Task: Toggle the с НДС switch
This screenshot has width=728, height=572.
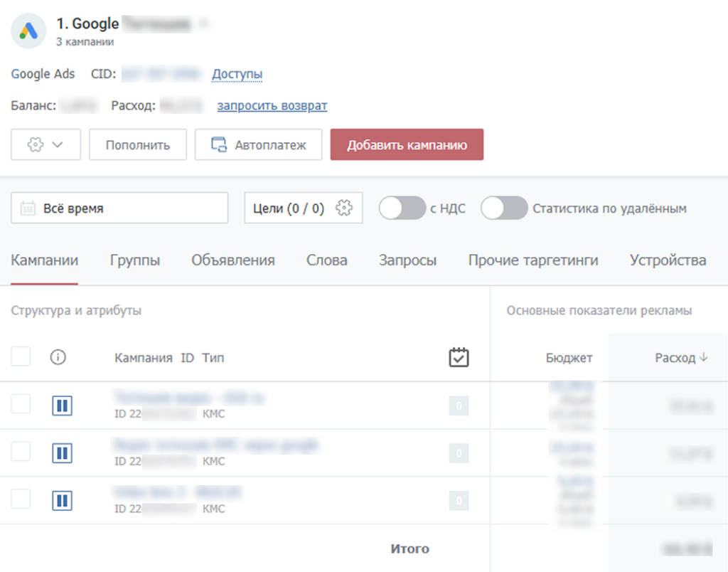Action: point(402,208)
